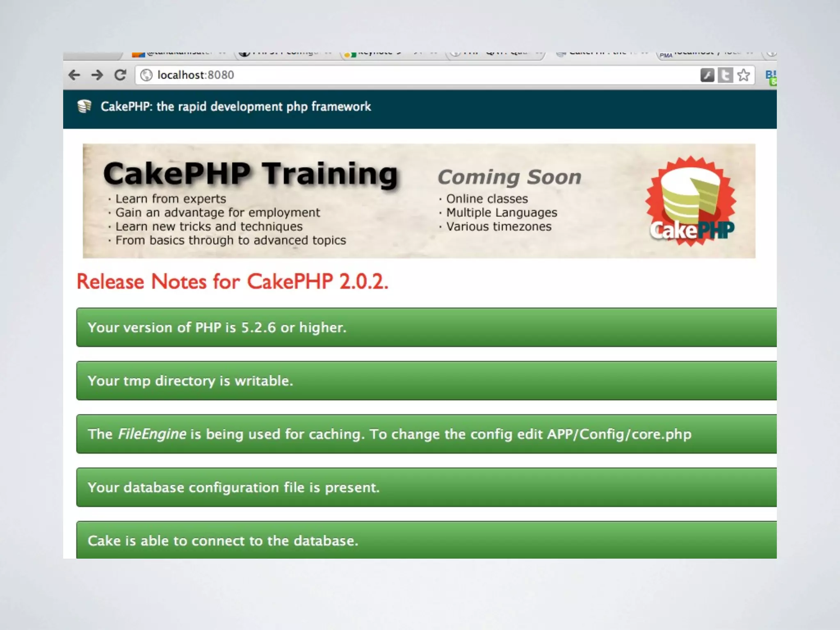Click the Twitter extension icon in address bar
This screenshot has height=630, width=840.
725,75
